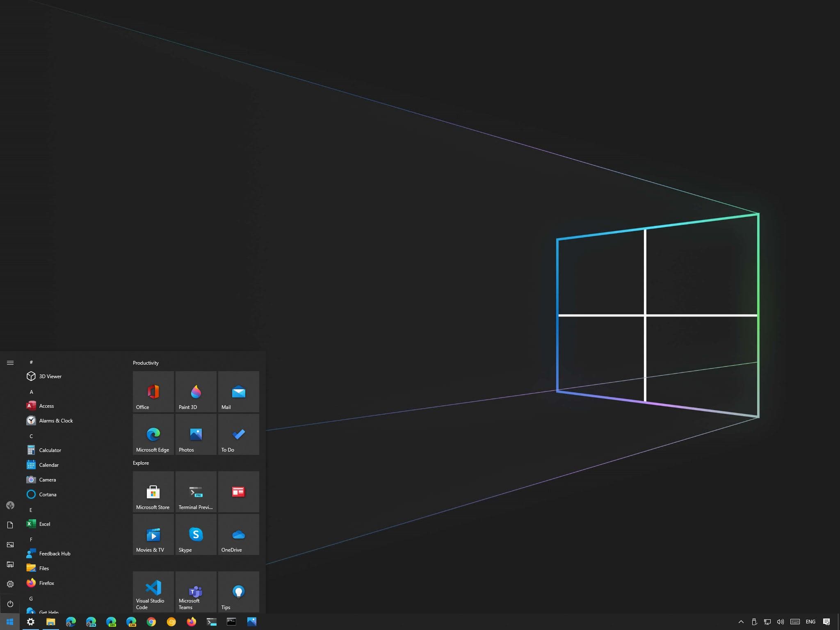Click the # group header
Viewport: 840px width, 630px height.
31,363
